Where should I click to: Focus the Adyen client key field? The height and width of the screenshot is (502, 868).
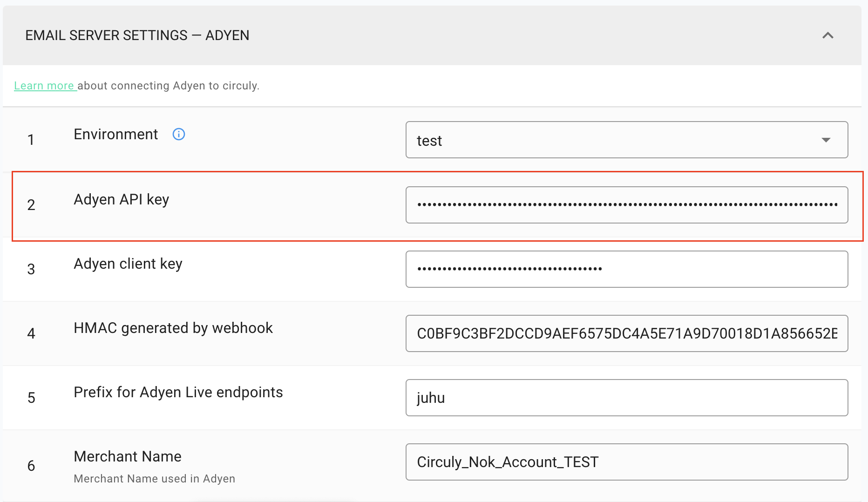(626, 269)
